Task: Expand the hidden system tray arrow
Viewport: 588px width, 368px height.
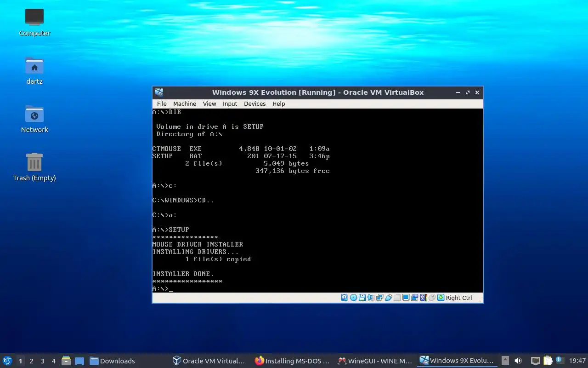Action: (505, 361)
